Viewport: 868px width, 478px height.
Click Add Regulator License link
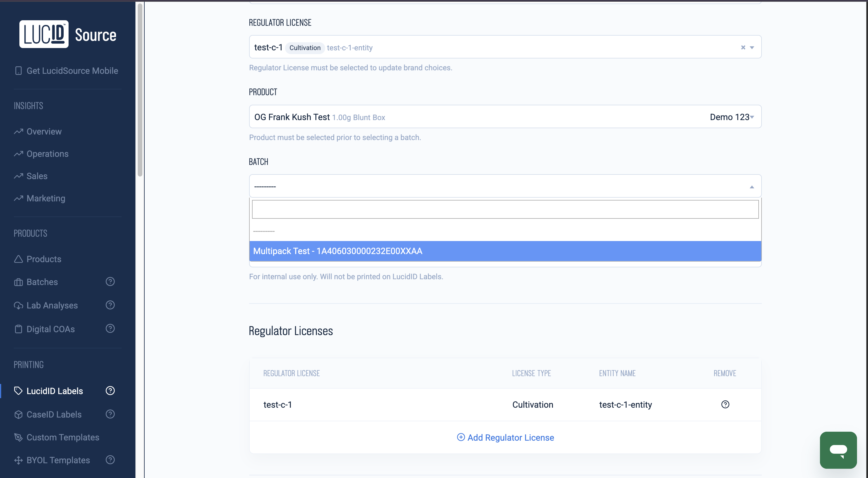(x=505, y=437)
